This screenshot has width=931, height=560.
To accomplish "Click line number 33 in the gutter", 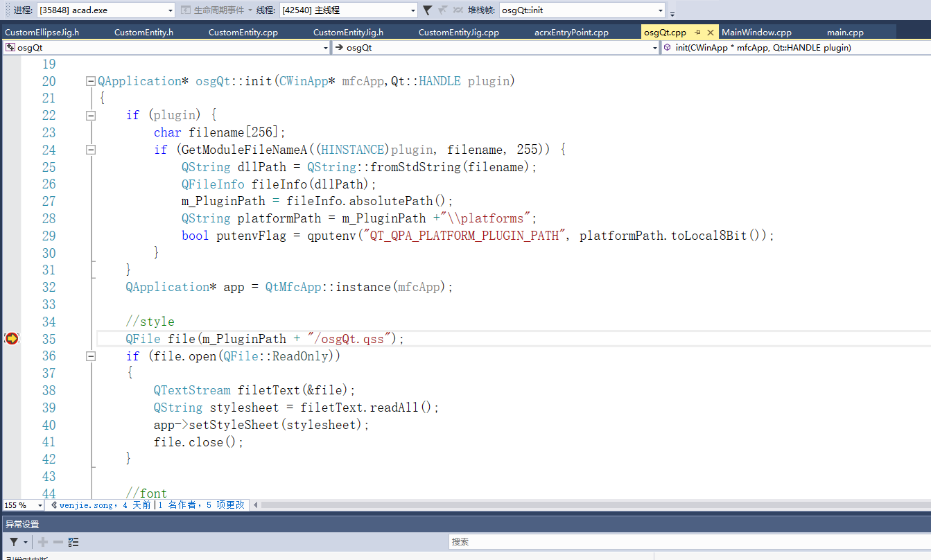I will [49, 304].
